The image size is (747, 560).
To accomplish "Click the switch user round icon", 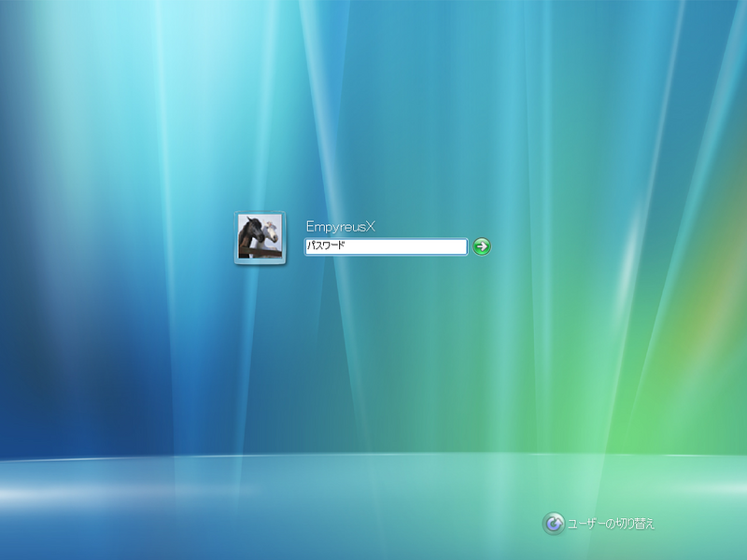I will 554,524.
